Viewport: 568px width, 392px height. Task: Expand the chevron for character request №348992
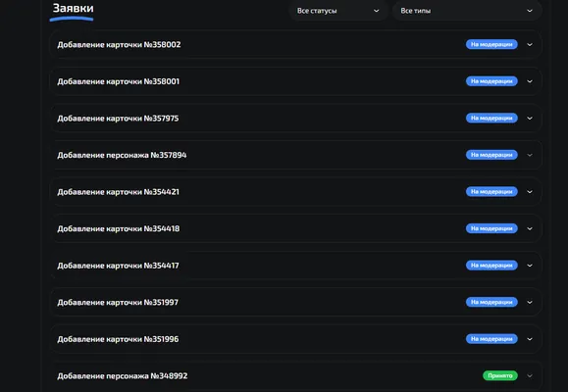(530, 375)
